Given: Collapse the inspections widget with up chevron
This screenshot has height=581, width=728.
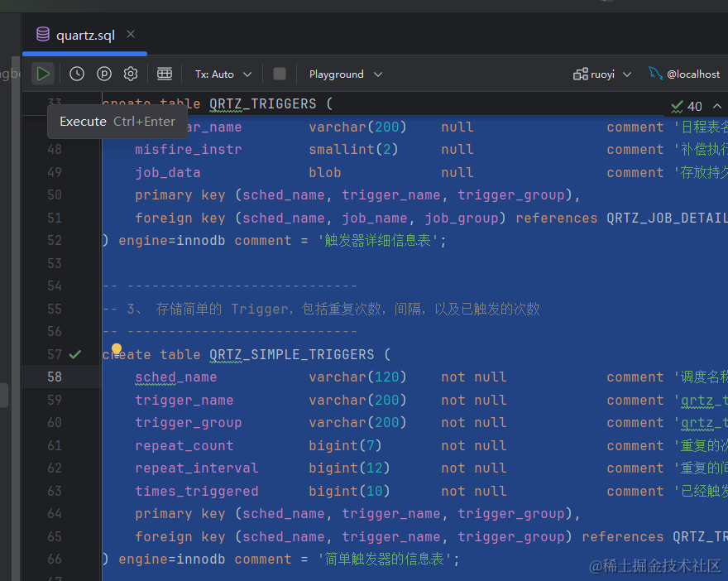Looking at the screenshot, I should click(716, 106).
